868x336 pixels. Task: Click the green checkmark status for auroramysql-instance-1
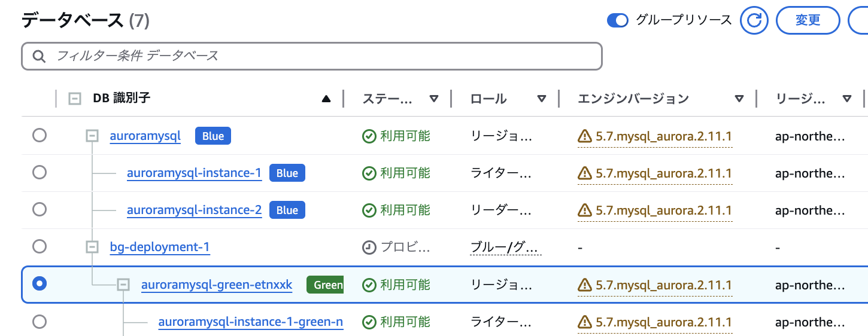coord(369,173)
